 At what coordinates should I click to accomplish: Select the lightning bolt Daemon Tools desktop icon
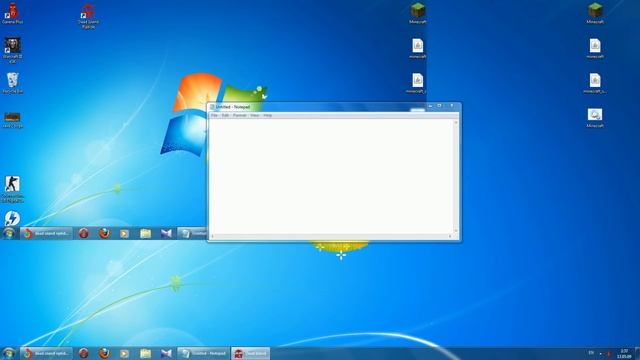12,218
